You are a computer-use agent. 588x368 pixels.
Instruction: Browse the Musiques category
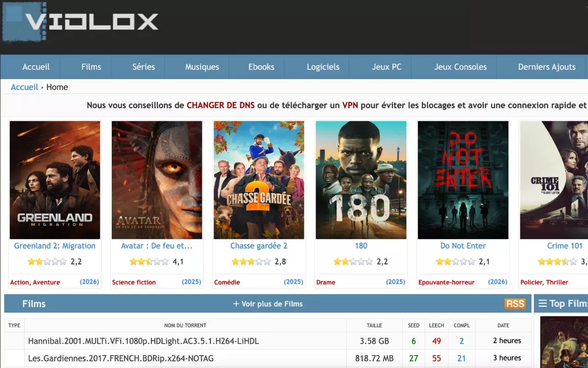[202, 67]
